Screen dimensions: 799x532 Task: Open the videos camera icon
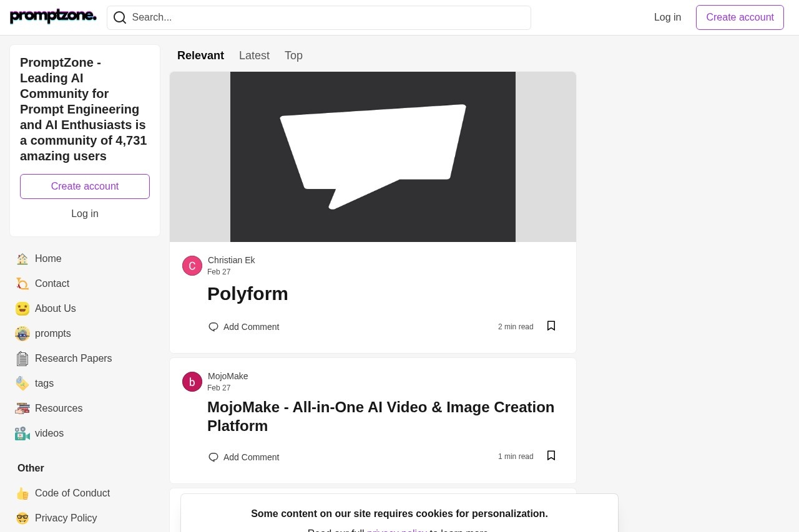click(x=22, y=433)
